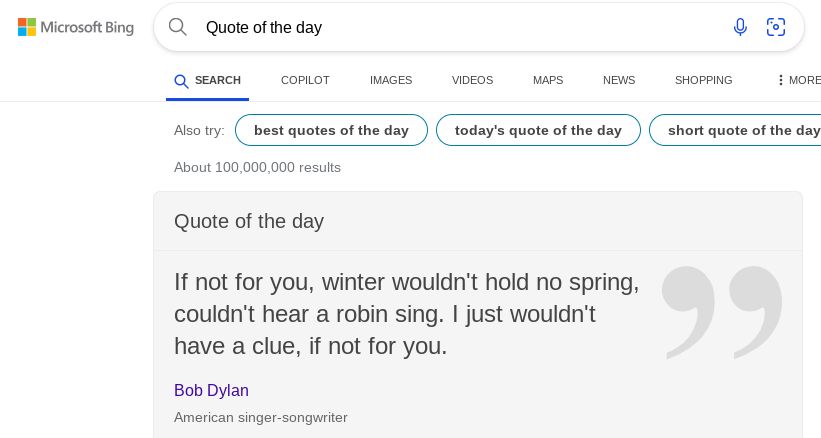
Task: Click the Bob Dylan quote text
Action: click(x=406, y=313)
